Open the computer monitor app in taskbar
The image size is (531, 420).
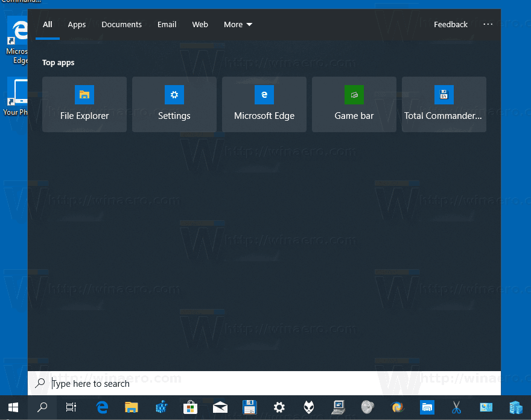point(338,407)
